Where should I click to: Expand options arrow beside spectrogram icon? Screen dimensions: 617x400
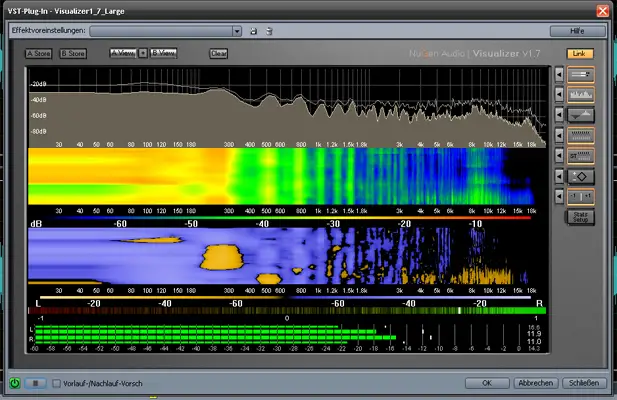559,135
